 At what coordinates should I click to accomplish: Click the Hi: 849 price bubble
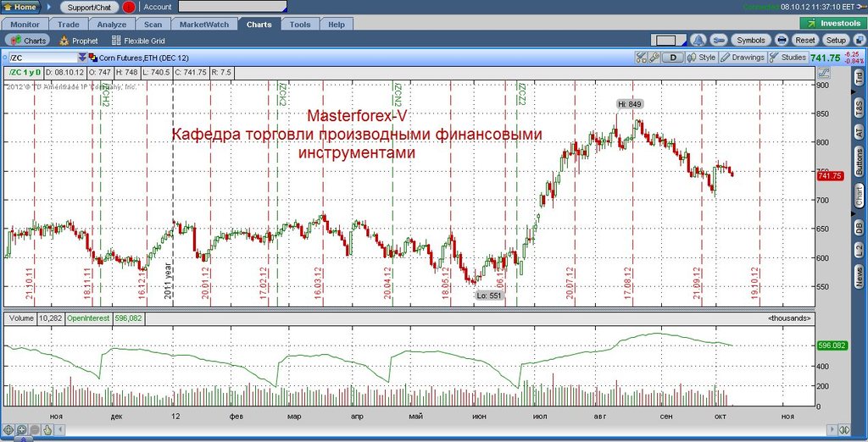[630, 104]
